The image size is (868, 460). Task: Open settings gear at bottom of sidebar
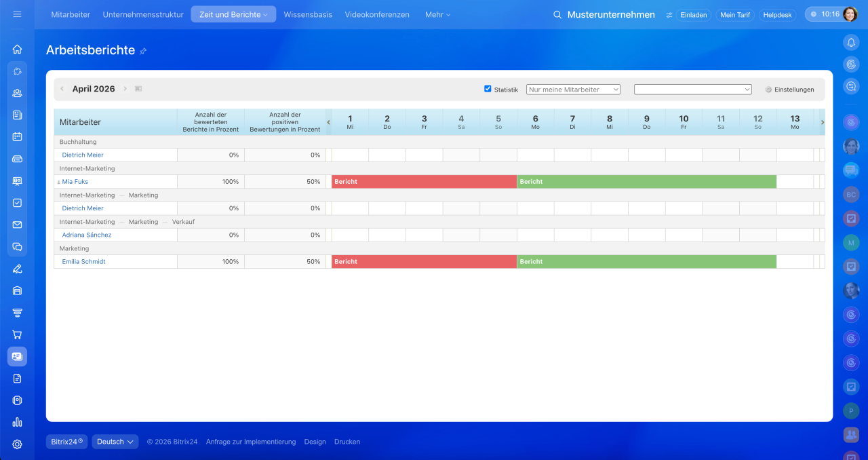click(x=17, y=444)
